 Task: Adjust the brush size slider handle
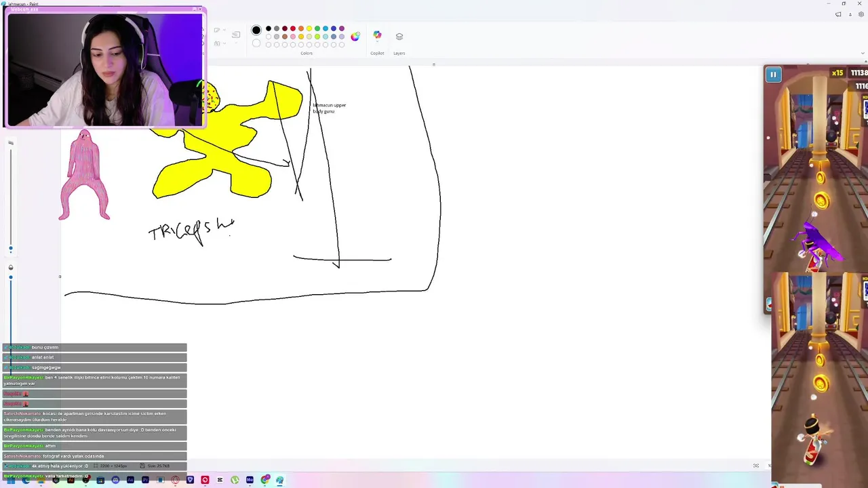[x=11, y=248]
